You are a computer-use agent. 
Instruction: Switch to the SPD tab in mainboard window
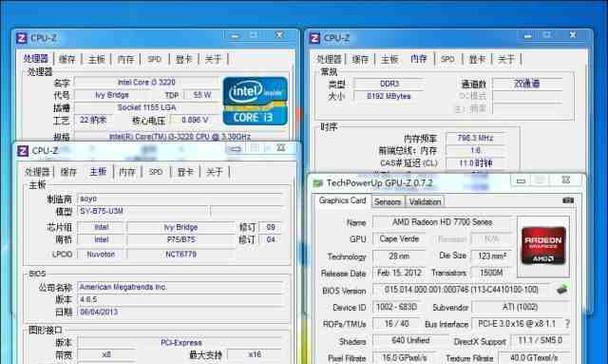(x=156, y=172)
